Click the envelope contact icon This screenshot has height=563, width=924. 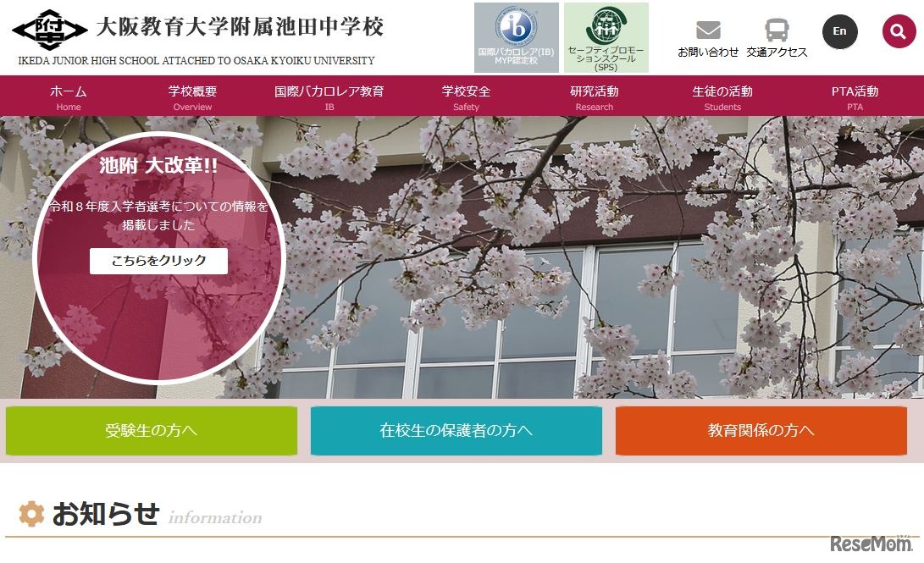coord(708,31)
